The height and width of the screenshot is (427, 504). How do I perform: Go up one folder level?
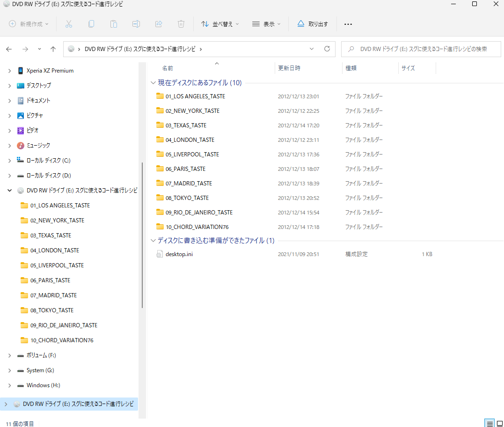point(53,49)
